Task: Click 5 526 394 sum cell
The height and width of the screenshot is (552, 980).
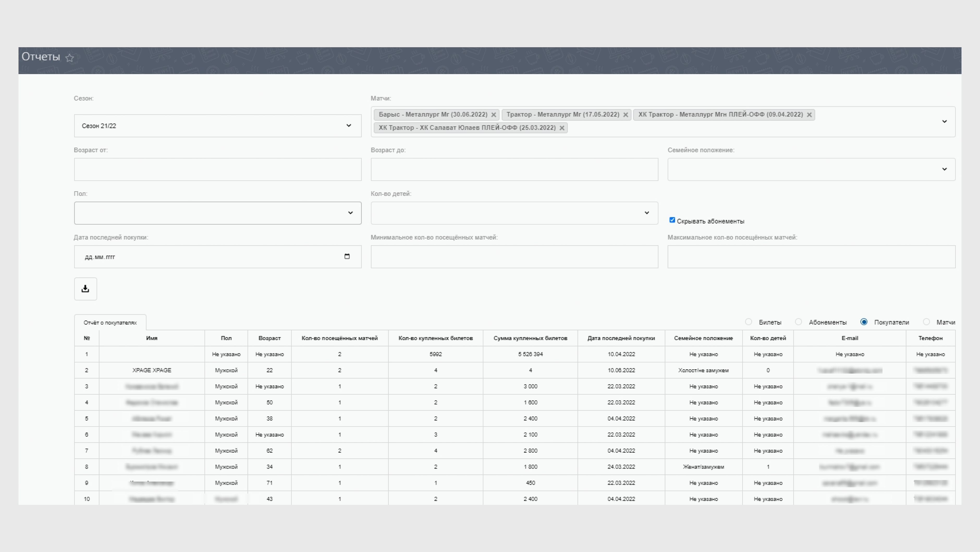Action: click(530, 354)
